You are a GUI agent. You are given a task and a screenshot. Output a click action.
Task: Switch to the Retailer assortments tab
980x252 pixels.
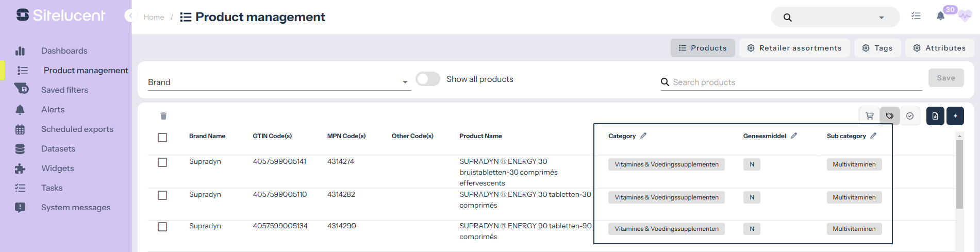coord(794,48)
